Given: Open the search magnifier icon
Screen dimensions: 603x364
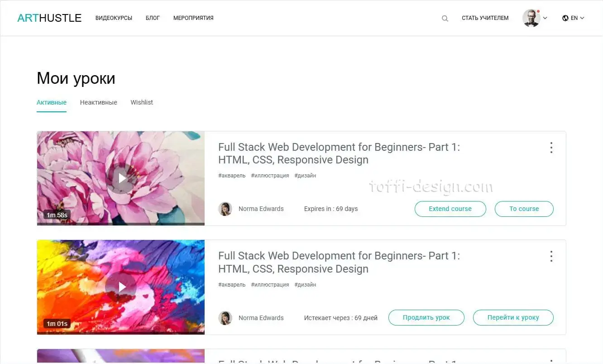Looking at the screenshot, I should click(x=445, y=18).
